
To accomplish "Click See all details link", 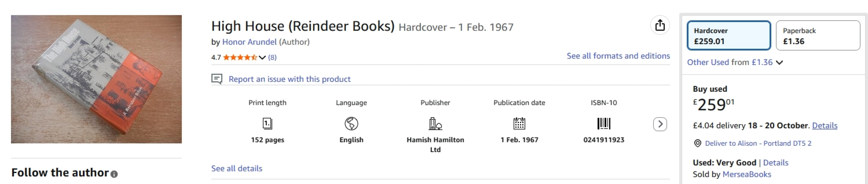I will point(237,168).
